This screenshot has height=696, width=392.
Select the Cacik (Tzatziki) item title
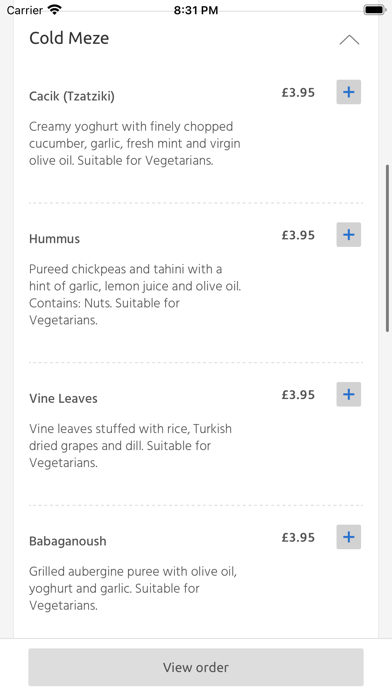coord(72,96)
